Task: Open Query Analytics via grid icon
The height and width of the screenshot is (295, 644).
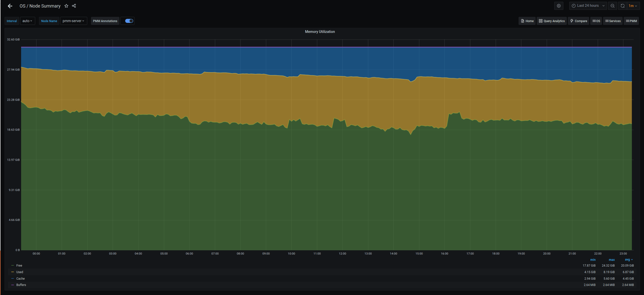Action: click(552, 21)
